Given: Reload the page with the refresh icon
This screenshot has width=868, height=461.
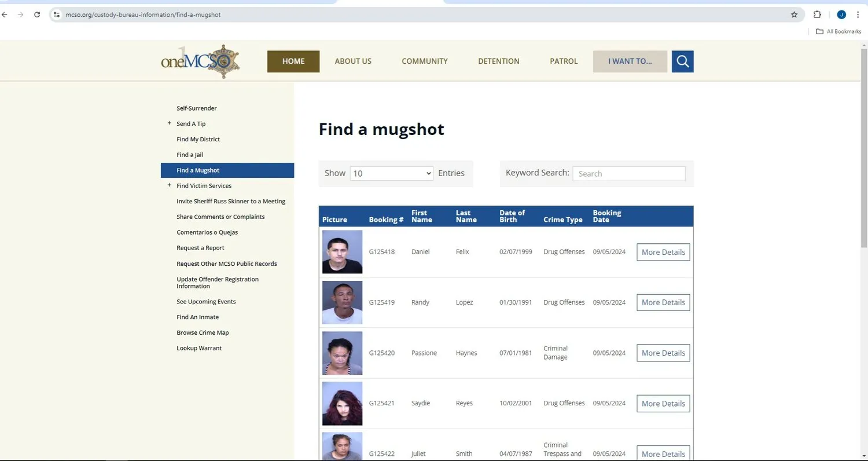Looking at the screenshot, I should pyautogui.click(x=37, y=14).
